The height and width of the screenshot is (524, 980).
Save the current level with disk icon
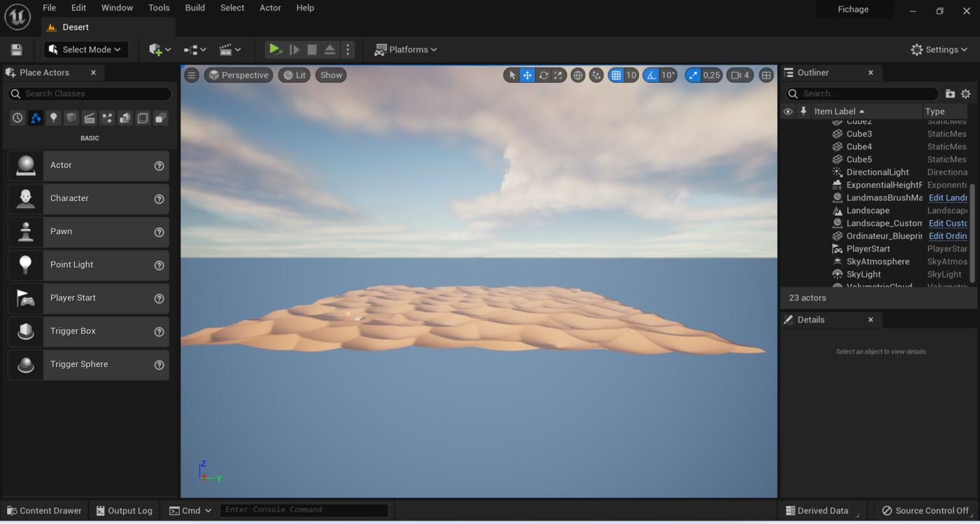point(17,50)
